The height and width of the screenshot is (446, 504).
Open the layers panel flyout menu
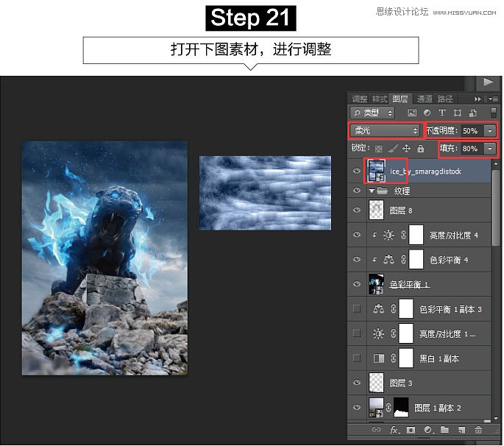[490, 99]
